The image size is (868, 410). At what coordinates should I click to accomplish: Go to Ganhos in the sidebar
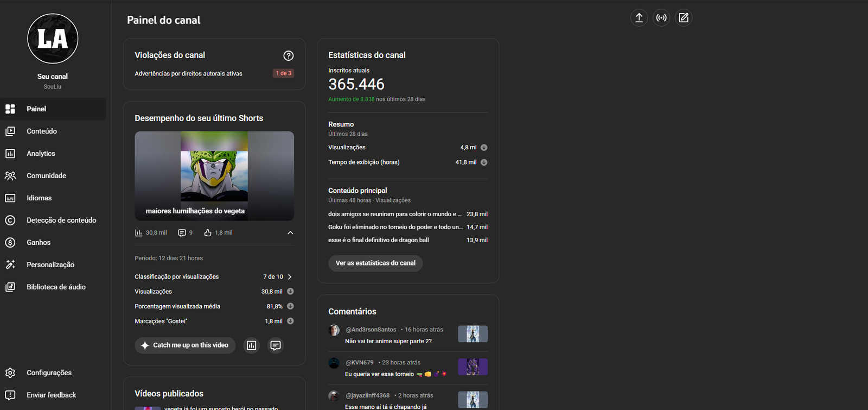pyautogui.click(x=53, y=243)
